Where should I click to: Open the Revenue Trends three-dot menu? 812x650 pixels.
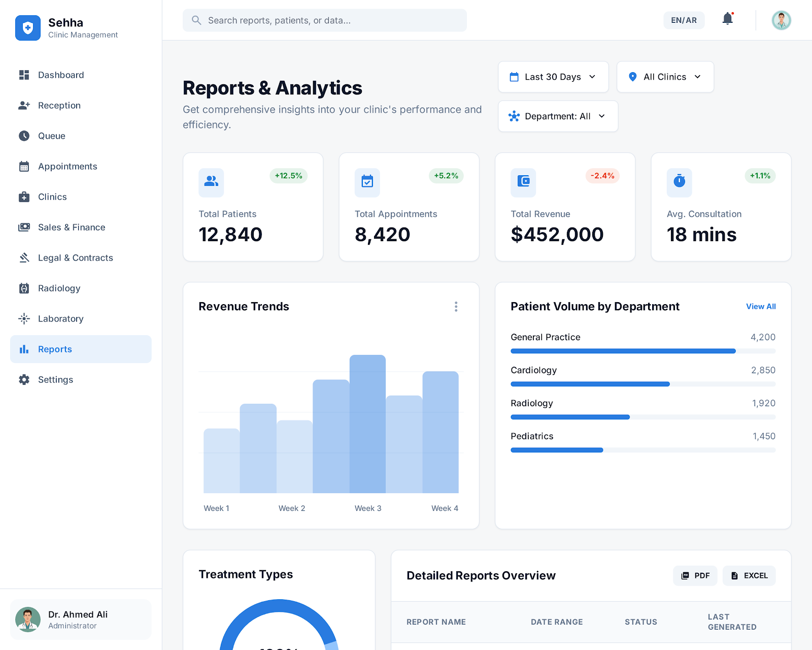456,307
